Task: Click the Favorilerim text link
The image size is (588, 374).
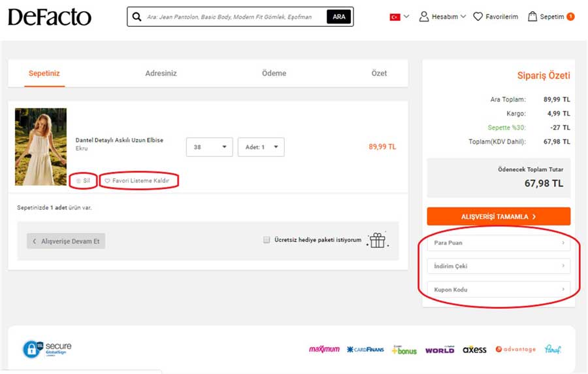Action: click(501, 16)
